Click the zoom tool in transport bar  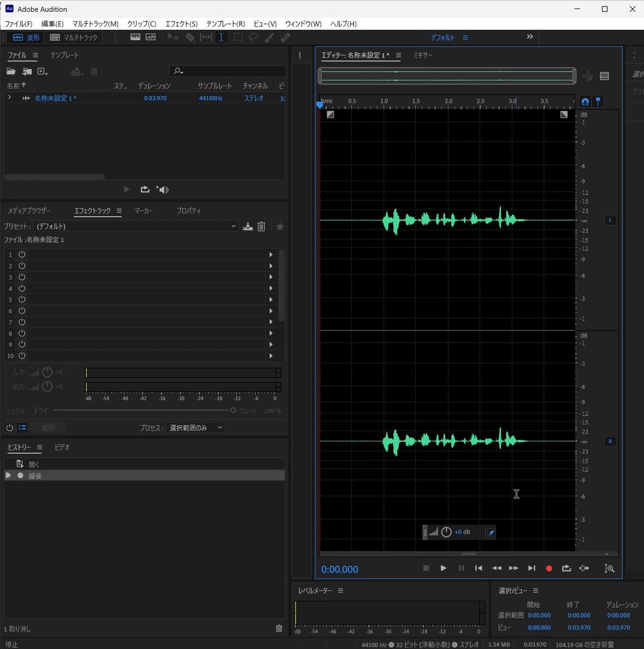click(609, 568)
